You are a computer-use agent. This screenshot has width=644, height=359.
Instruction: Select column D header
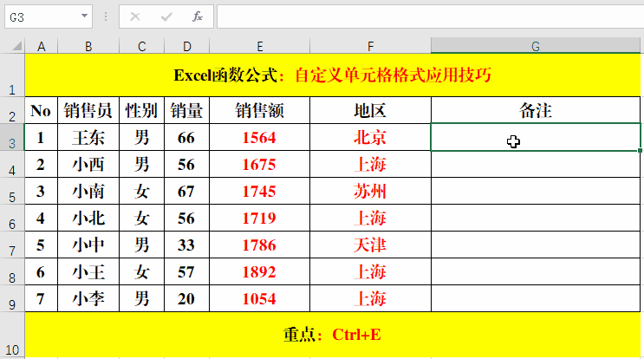[x=187, y=46]
